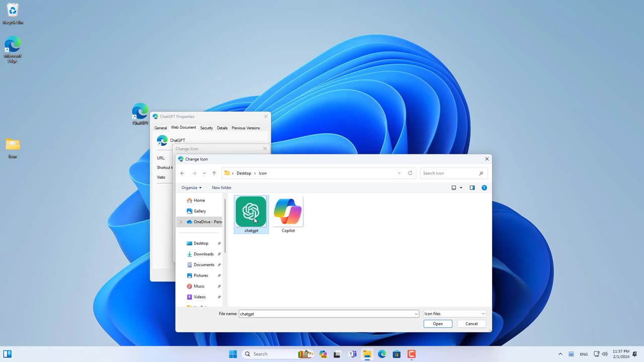Screen dimensions: 644x362
Task: Create a New folder
Action: tap(221, 188)
